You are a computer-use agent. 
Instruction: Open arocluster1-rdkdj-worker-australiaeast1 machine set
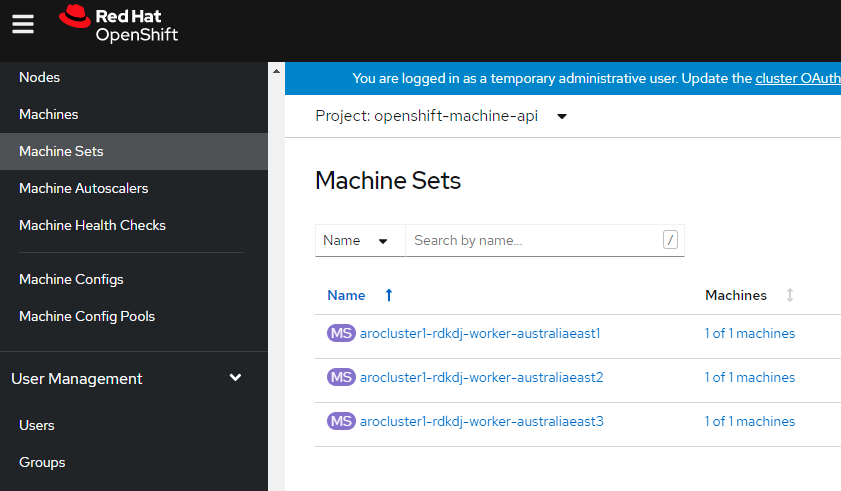tap(479, 333)
